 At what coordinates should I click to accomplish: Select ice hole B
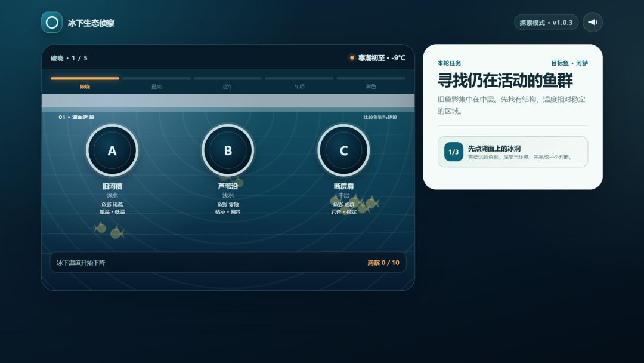point(228,150)
